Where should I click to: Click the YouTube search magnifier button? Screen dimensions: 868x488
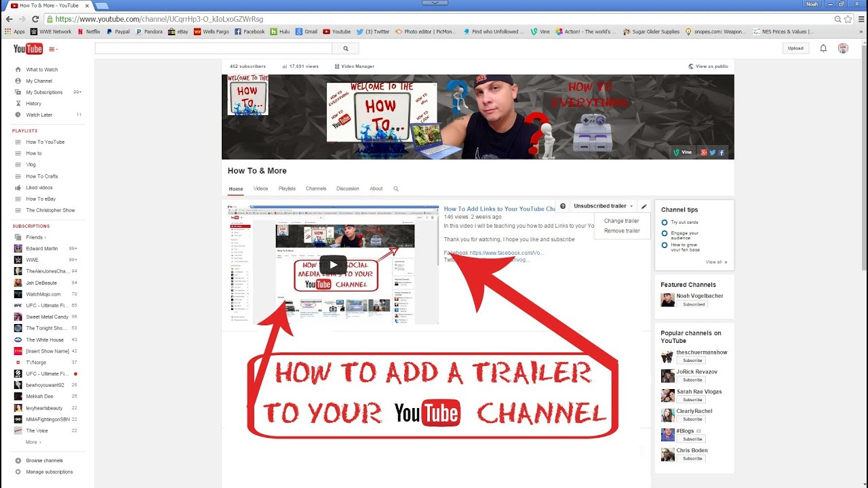[x=346, y=49]
